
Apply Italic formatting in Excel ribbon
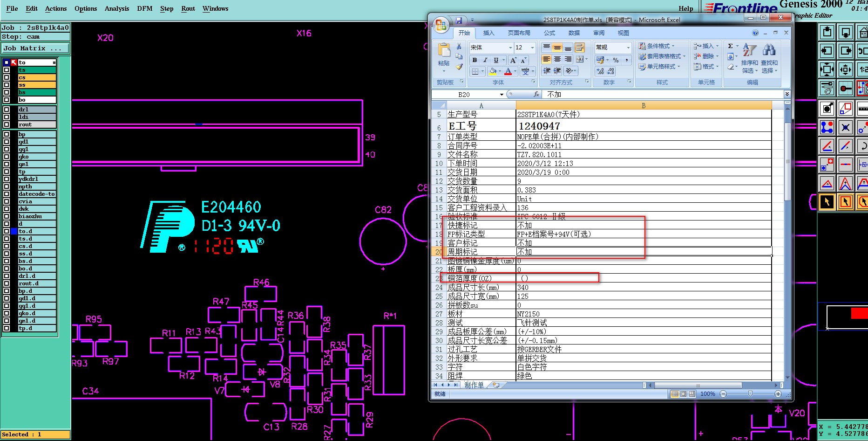pyautogui.click(x=485, y=60)
